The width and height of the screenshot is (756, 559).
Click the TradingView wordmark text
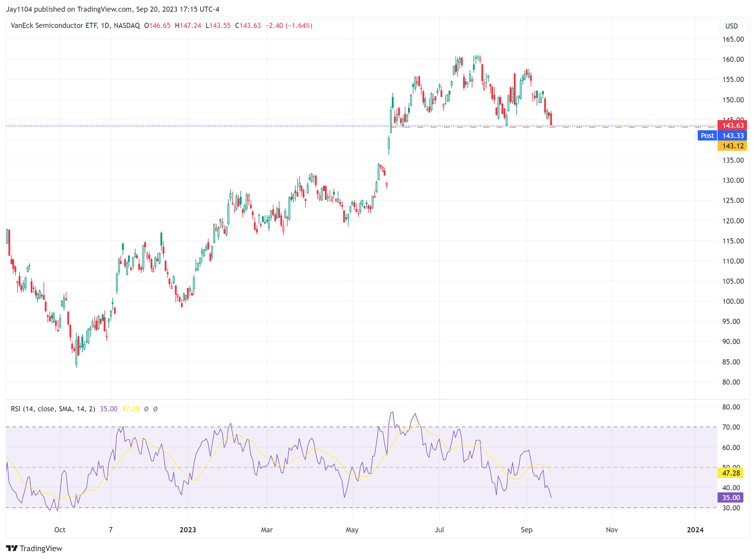41,548
